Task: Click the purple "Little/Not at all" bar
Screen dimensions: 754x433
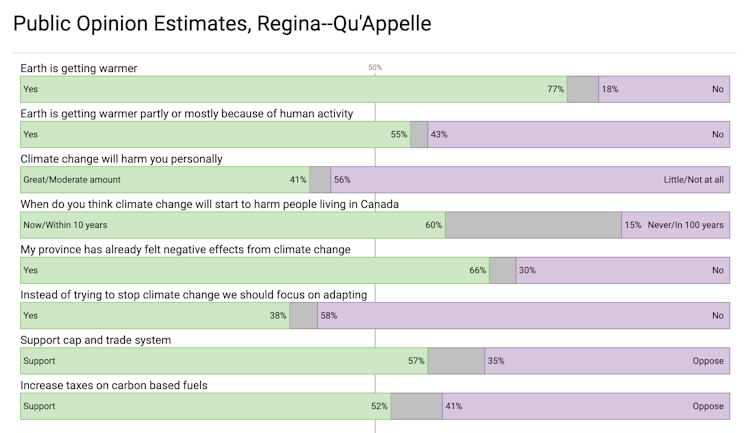Action: coord(529,180)
